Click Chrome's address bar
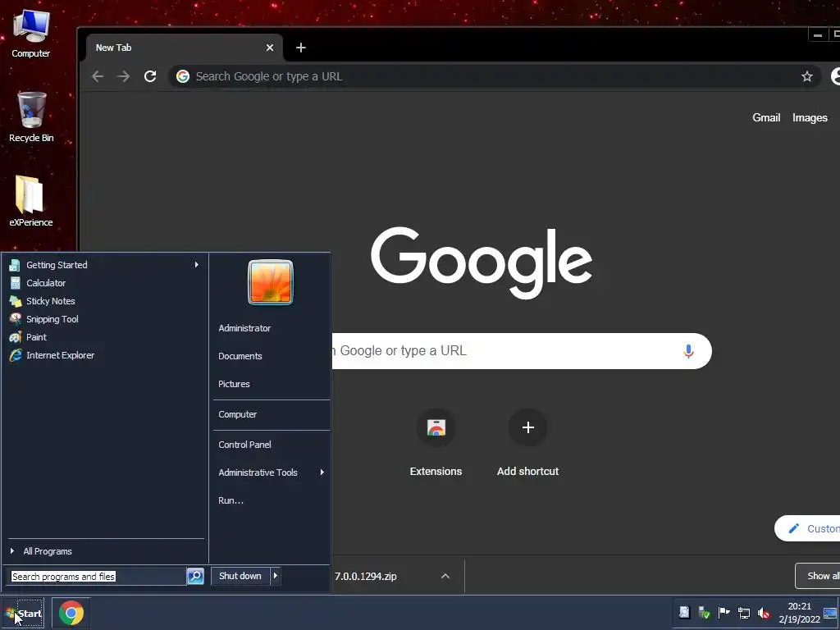The image size is (840, 630). coord(493,76)
